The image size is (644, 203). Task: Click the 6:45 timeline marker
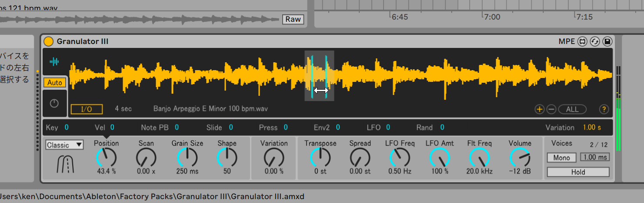[400, 17]
